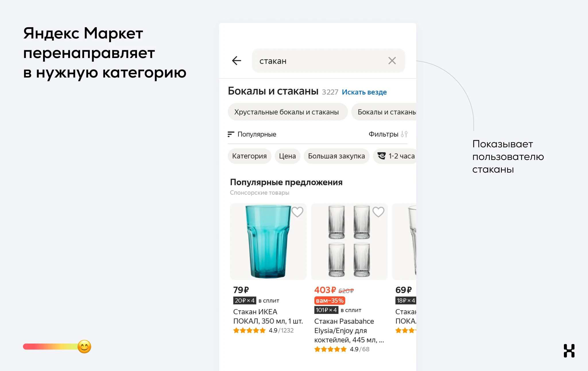This screenshot has width=588, height=371.
Task: Select the second Бокалы и стаканы chip
Action: (x=384, y=112)
